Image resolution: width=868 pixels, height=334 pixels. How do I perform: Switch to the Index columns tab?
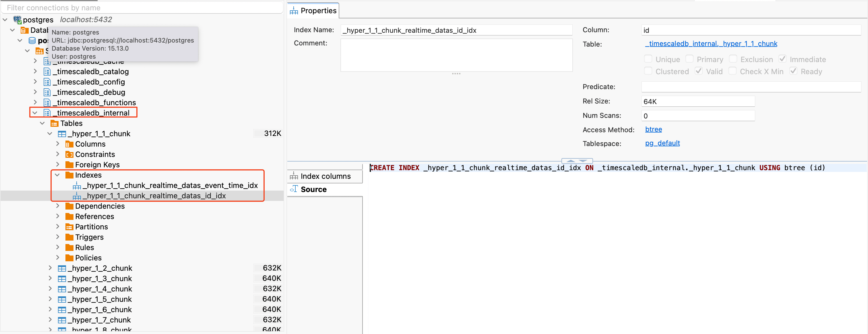(x=325, y=176)
